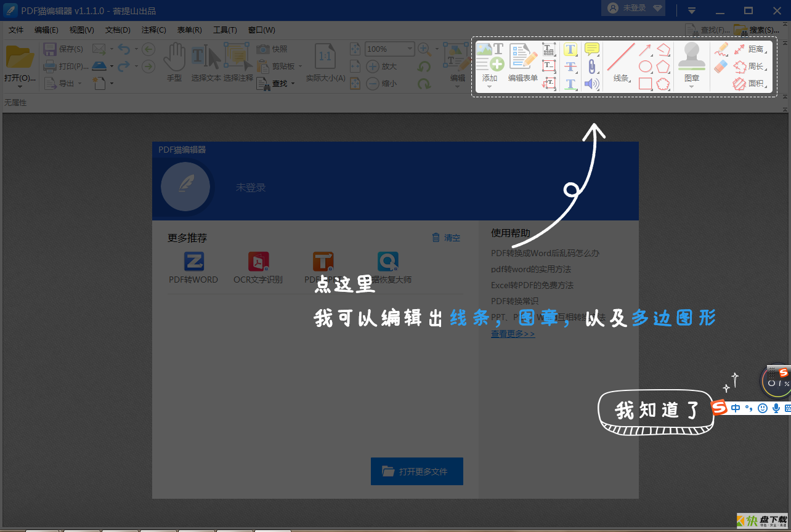Open the 文档(D) menu
791x532 pixels.
[x=118, y=30]
